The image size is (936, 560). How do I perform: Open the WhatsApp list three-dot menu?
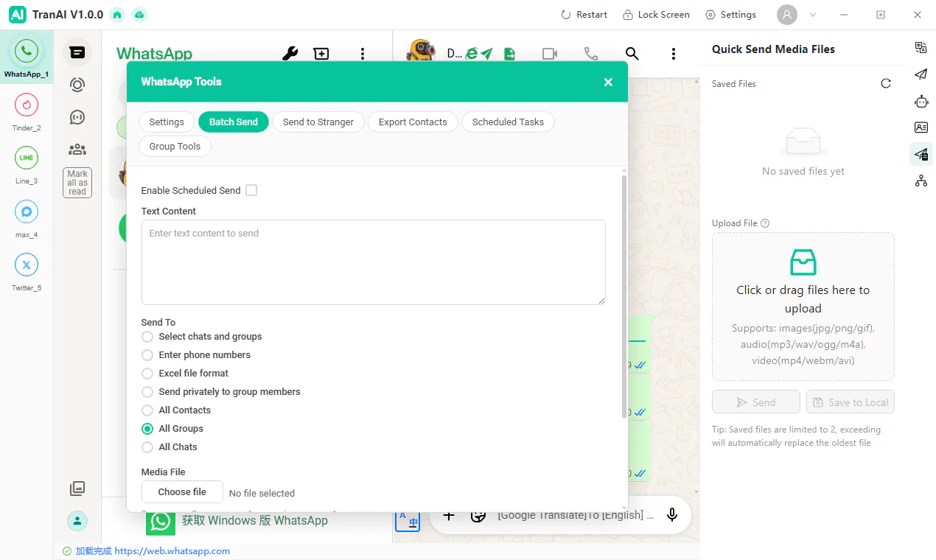coord(362,54)
